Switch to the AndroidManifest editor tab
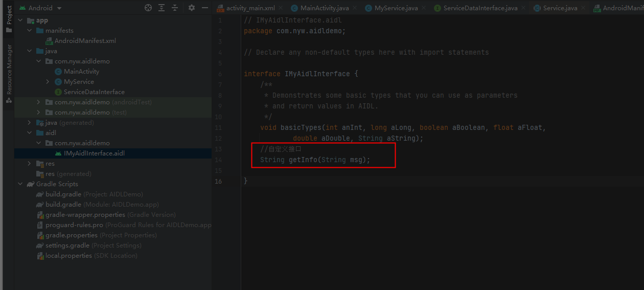 click(x=618, y=8)
